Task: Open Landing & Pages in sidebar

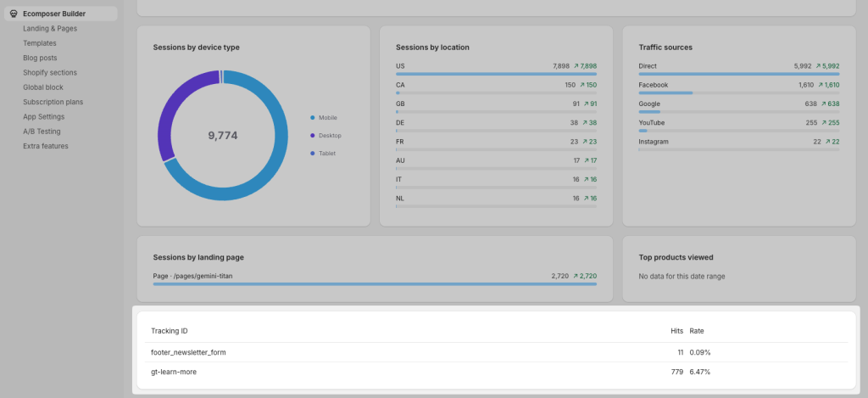Action: [x=51, y=29]
